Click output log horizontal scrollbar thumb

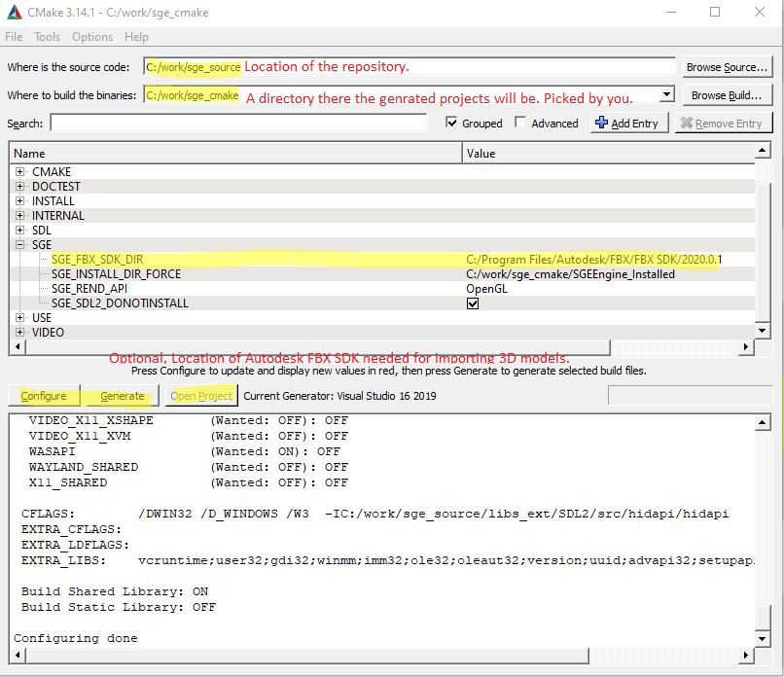[307, 655]
